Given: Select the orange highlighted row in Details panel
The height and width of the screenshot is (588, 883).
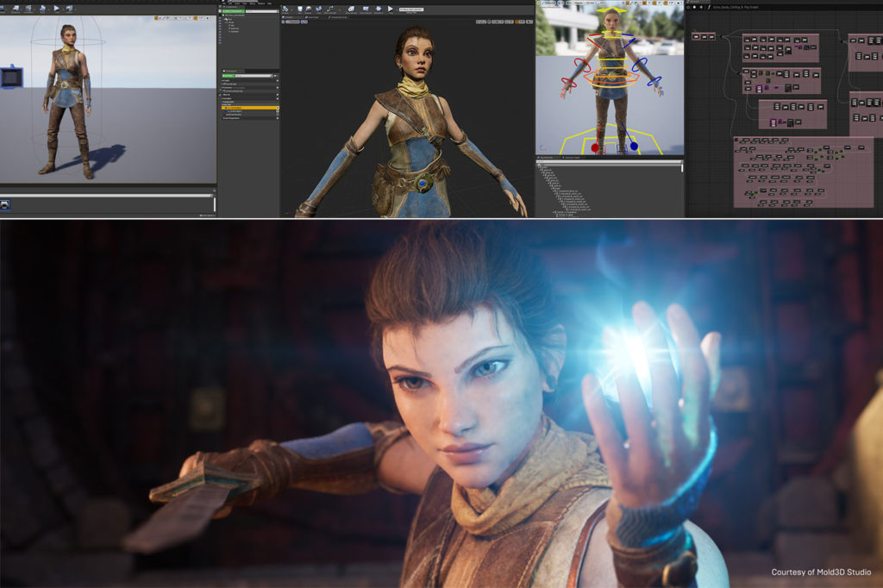Looking at the screenshot, I should [x=250, y=108].
